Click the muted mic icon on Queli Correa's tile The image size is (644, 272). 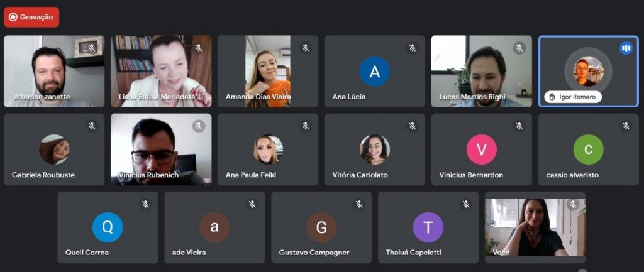(145, 204)
